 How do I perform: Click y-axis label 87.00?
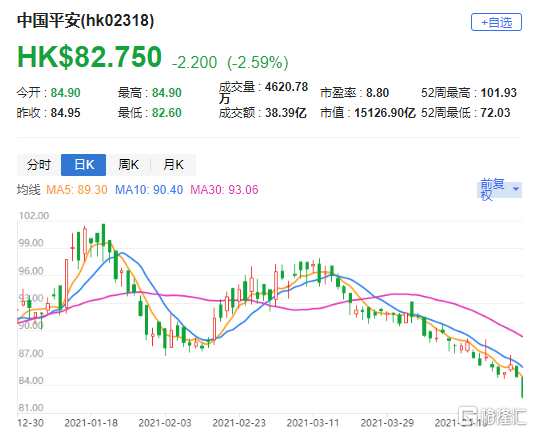(x=31, y=354)
